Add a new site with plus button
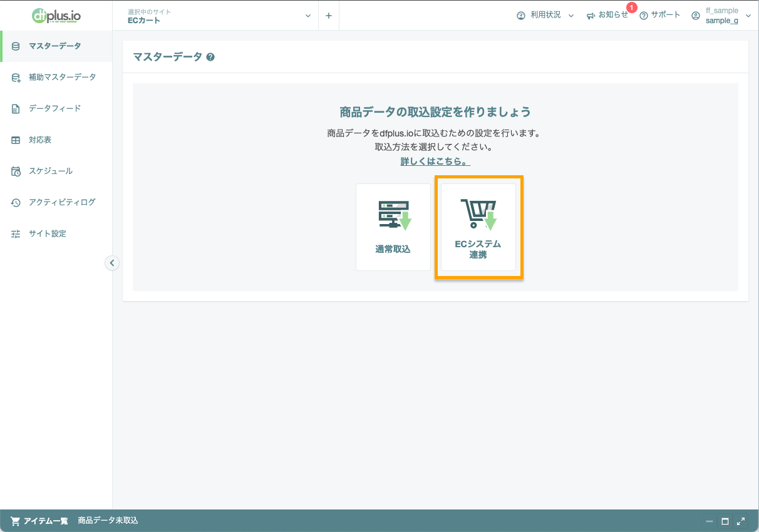The image size is (759, 532). tap(329, 16)
